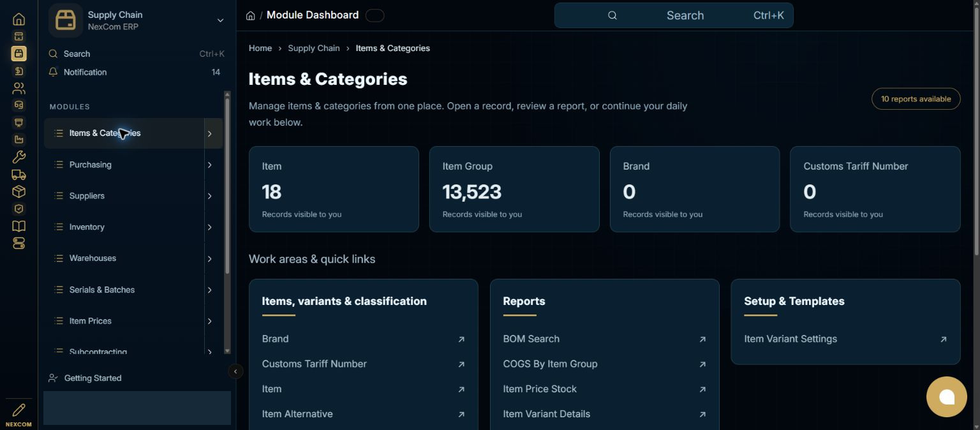980x430 pixels.
Task: Click arrow icon beside BOM Search
Action: (x=702, y=339)
